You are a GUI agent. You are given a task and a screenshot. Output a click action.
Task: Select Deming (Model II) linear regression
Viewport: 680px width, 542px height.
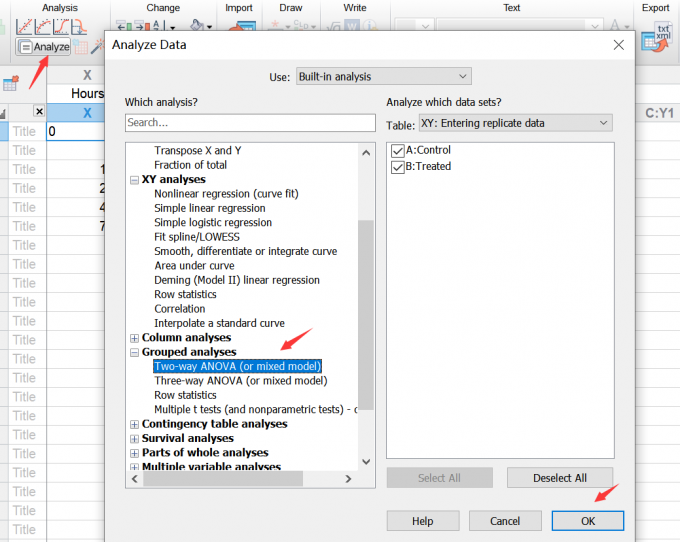(x=237, y=280)
